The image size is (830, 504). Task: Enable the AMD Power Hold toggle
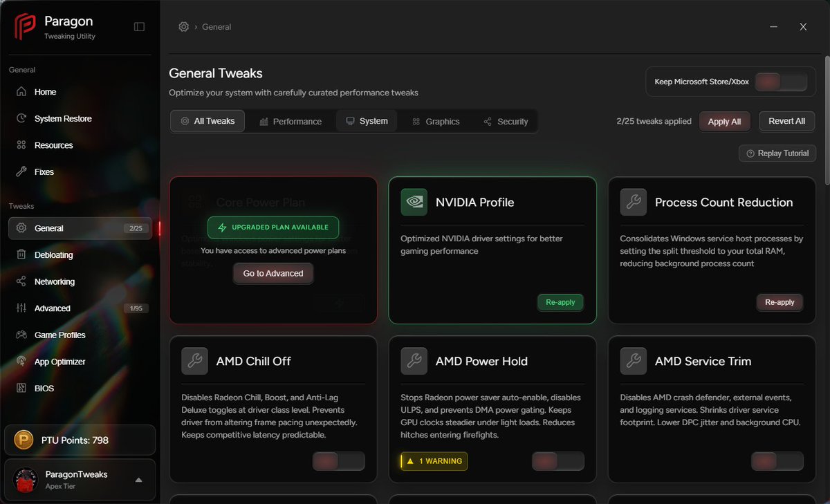tap(558, 461)
